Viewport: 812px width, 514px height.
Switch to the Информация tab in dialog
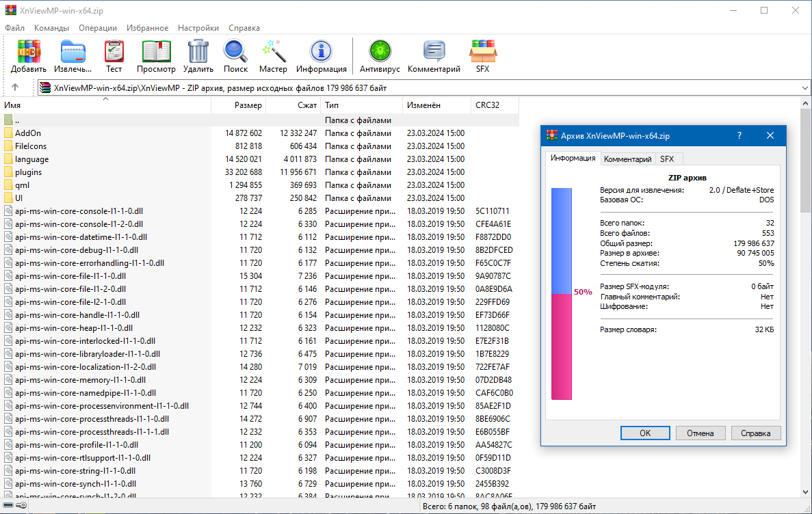tap(573, 158)
